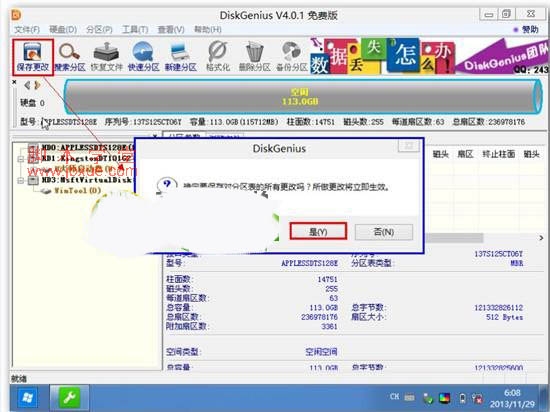
Task: Go to previous disk arrow
Action: (27, 85)
